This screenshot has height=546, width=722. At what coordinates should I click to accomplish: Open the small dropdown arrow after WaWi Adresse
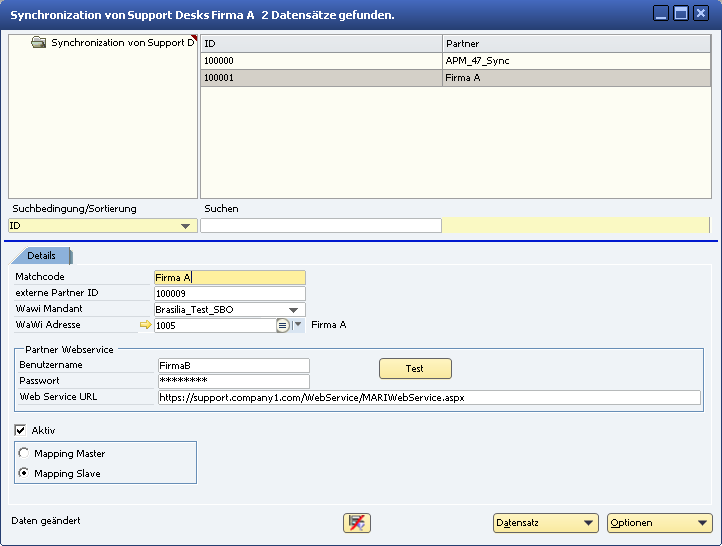coord(298,325)
